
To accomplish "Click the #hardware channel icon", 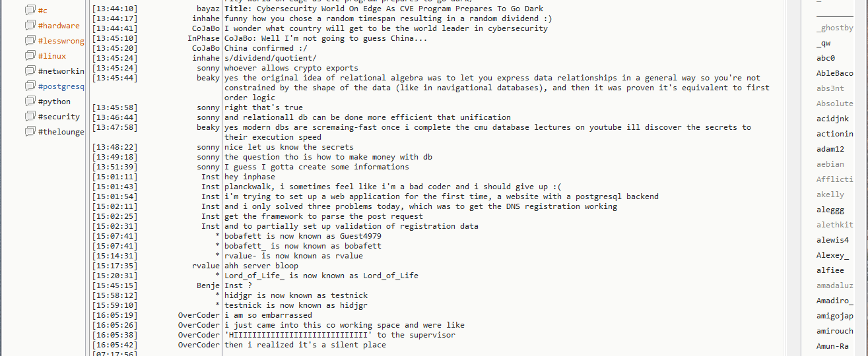I will pos(30,26).
